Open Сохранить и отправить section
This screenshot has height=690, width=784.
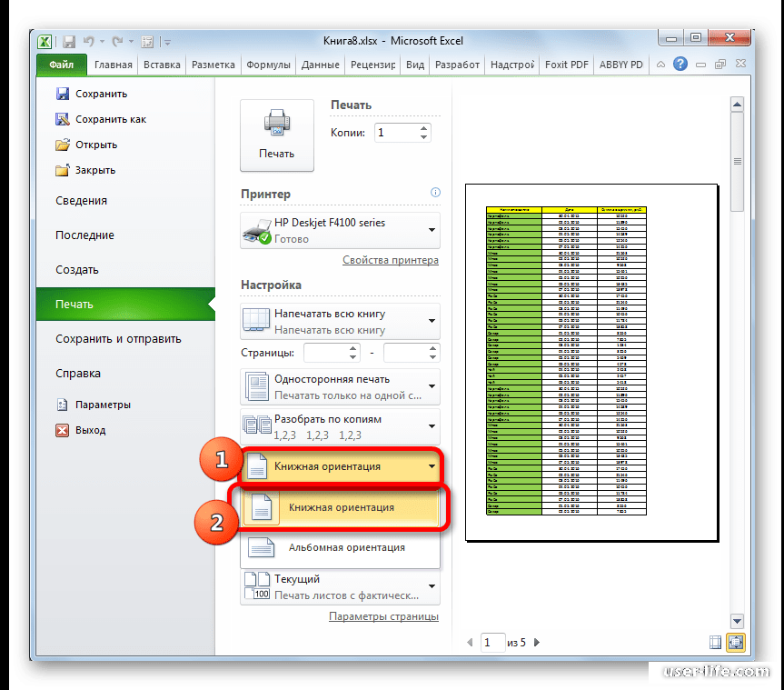[x=118, y=339]
